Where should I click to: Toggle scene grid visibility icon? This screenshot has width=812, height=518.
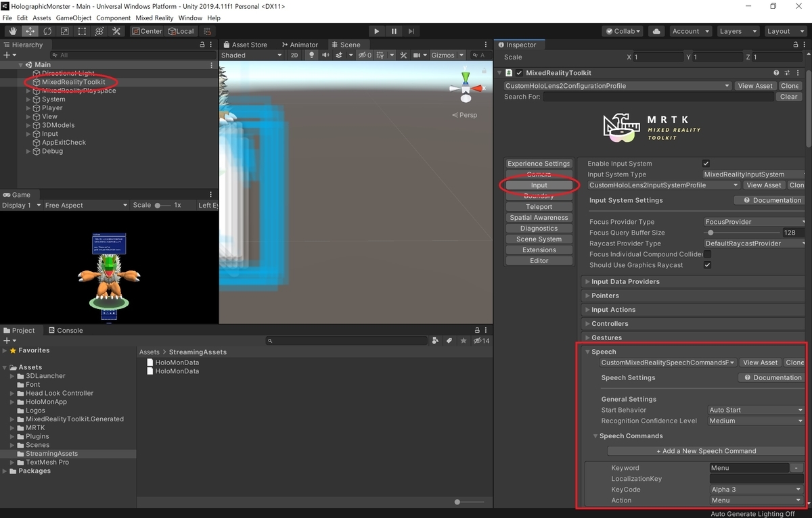coord(381,55)
